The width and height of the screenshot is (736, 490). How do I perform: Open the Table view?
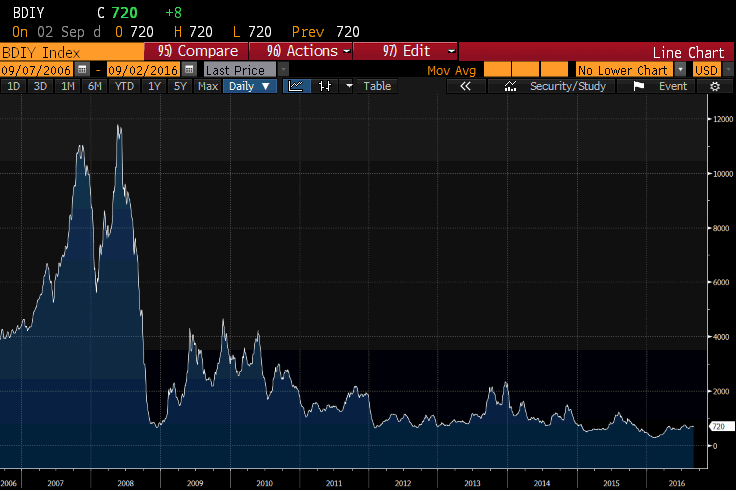(377, 86)
